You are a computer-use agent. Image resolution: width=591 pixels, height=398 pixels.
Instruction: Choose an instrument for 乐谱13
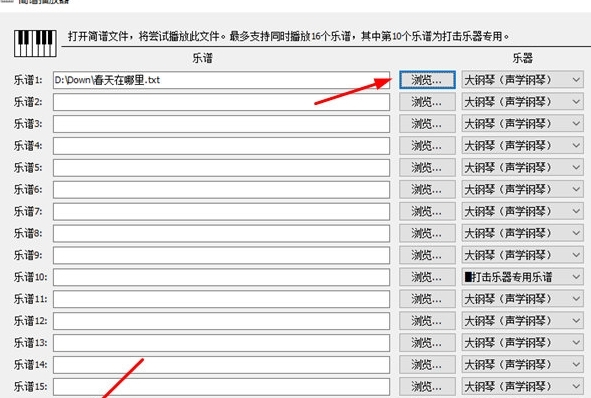click(522, 343)
